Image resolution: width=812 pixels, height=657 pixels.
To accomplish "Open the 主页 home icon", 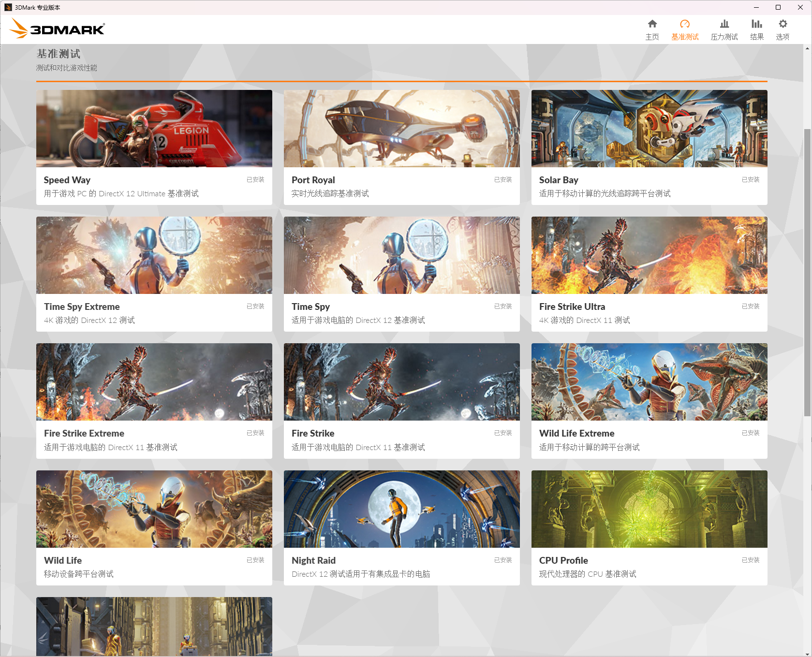I will click(652, 29).
